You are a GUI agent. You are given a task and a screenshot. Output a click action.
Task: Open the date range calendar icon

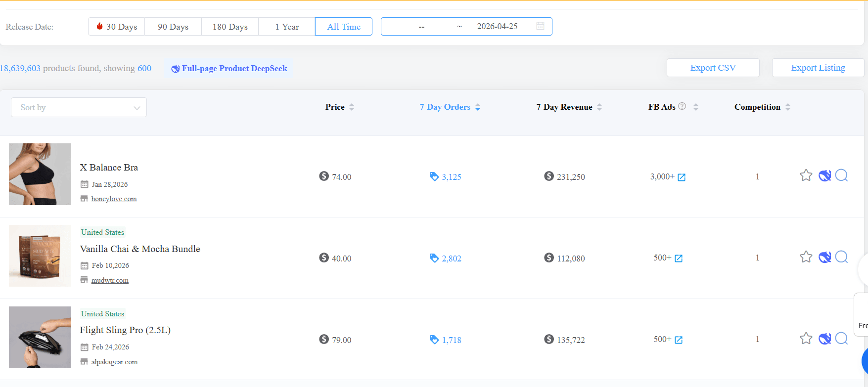tap(540, 26)
